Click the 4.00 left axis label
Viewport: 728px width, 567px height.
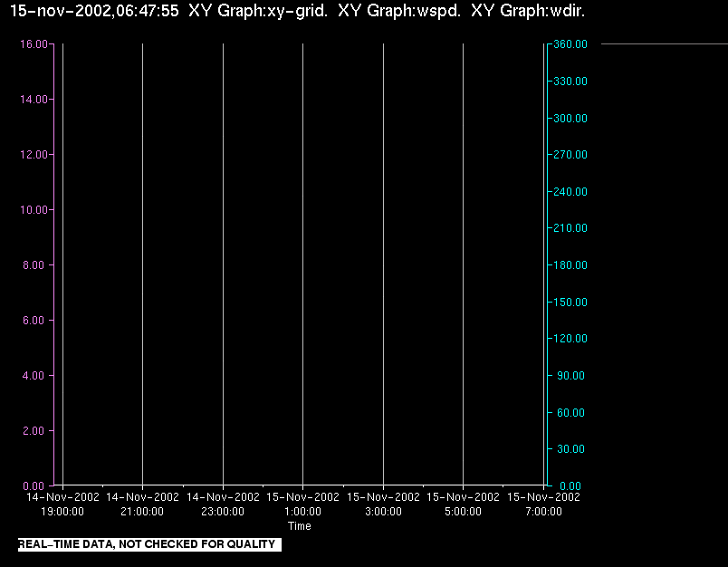pos(34,376)
